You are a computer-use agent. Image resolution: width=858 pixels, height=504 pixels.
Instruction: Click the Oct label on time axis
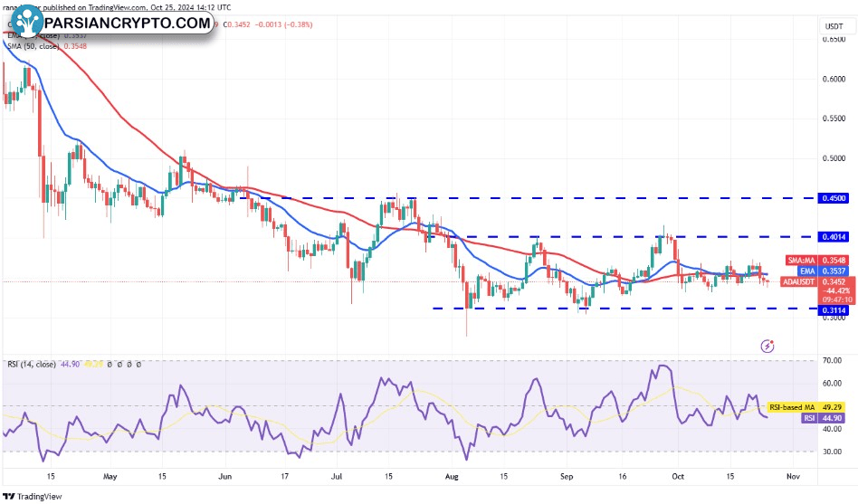(x=678, y=476)
